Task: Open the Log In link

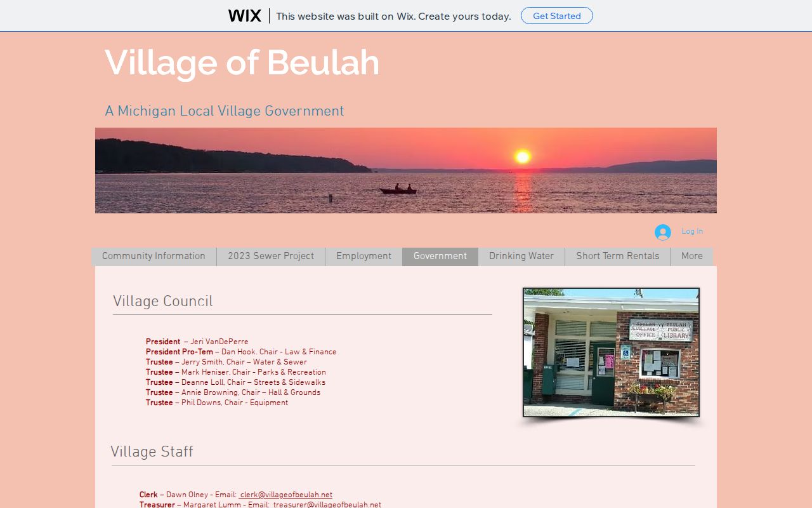Action: click(x=692, y=232)
